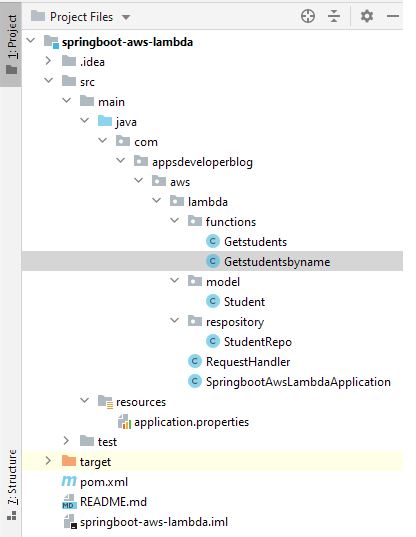
Task: Expand the test folder
Action: pos(66,441)
